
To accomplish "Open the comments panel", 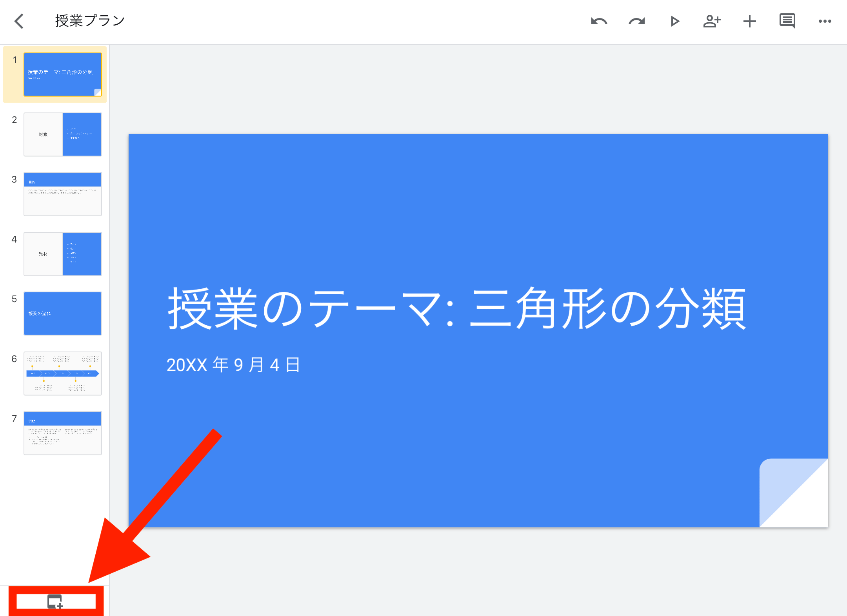I will click(x=787, y=22).
